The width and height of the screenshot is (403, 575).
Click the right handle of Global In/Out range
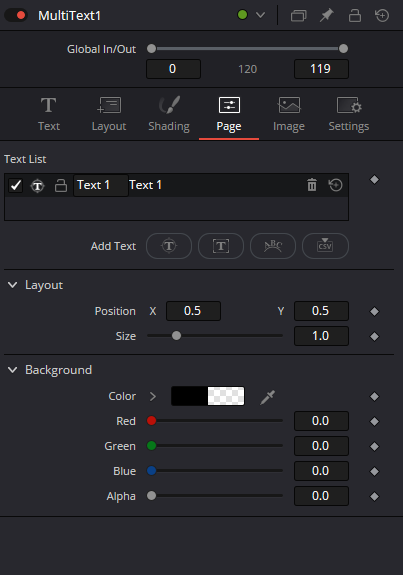[344, 48]
